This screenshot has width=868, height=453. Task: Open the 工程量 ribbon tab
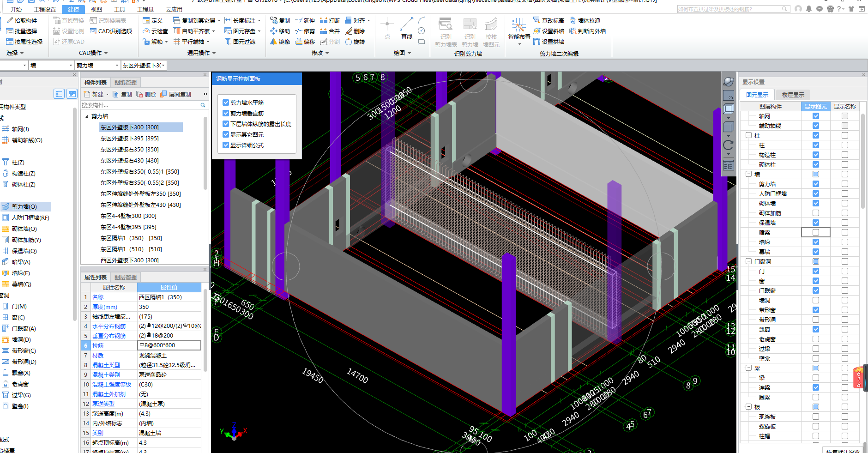[x=145, y=9]
